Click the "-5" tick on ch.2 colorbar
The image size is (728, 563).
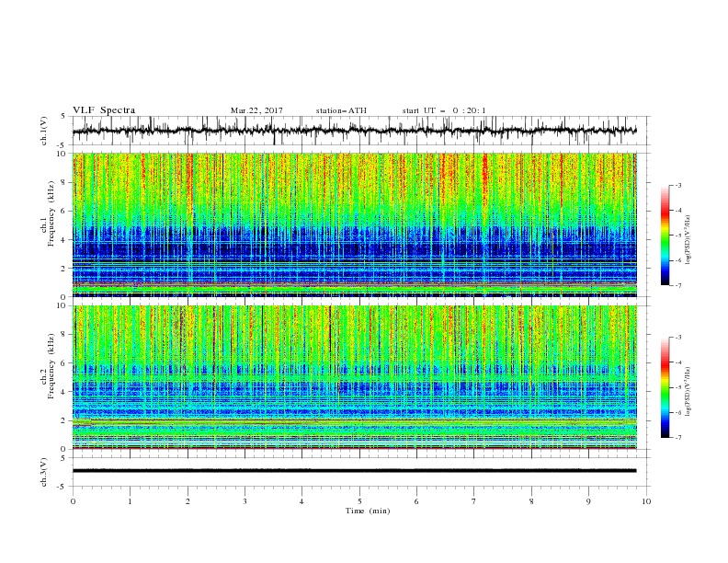[x=678, y=387]
